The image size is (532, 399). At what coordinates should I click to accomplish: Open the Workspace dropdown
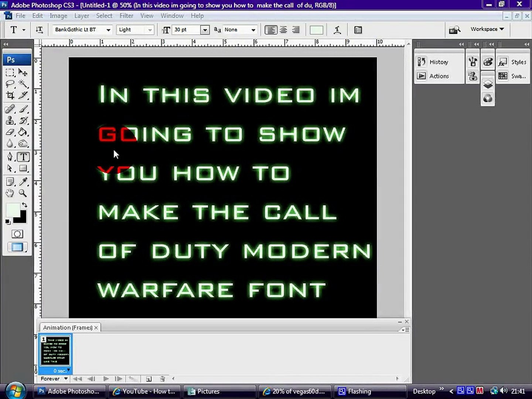pos(487,29)
